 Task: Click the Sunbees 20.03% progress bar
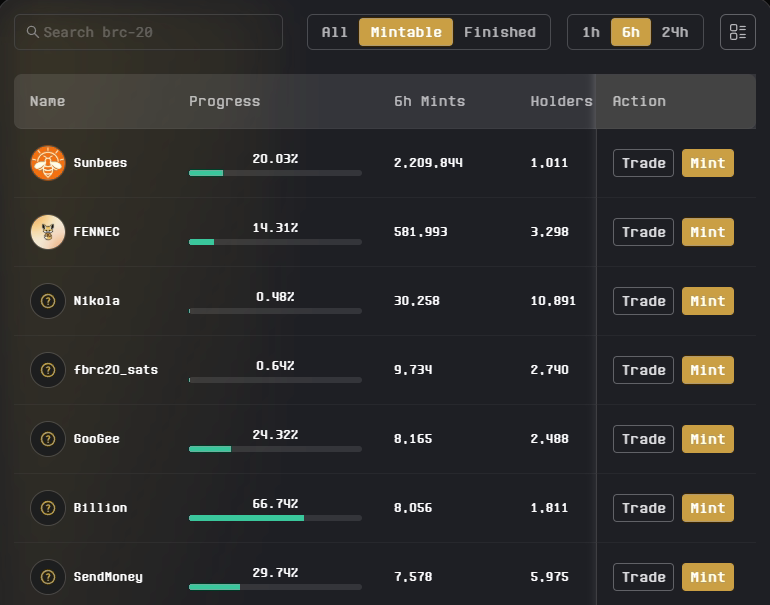click(275, 173)
